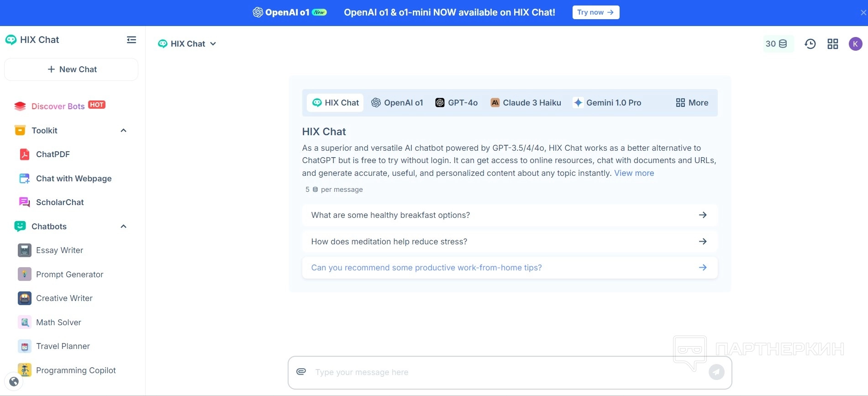Click the Creative Writer bot icon

[25, 298]
